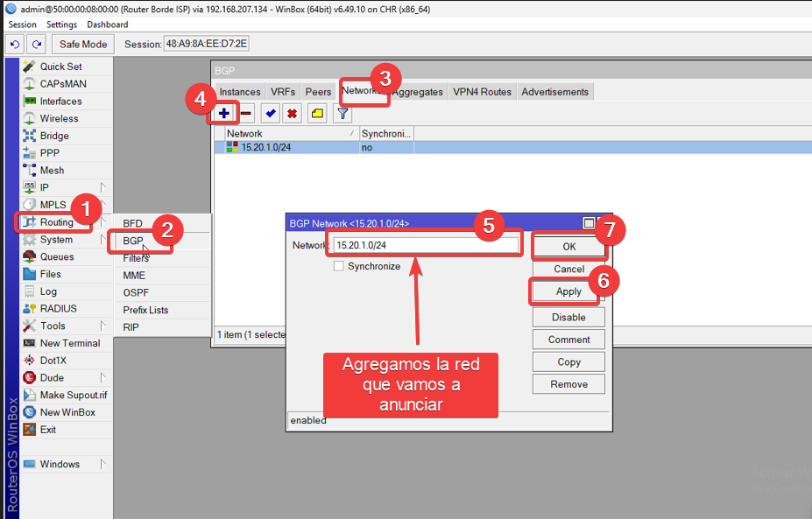Viewport: 812px width, 519px height.
Task: Open New Terminal from the sidebar
Action: coord(67,343)
